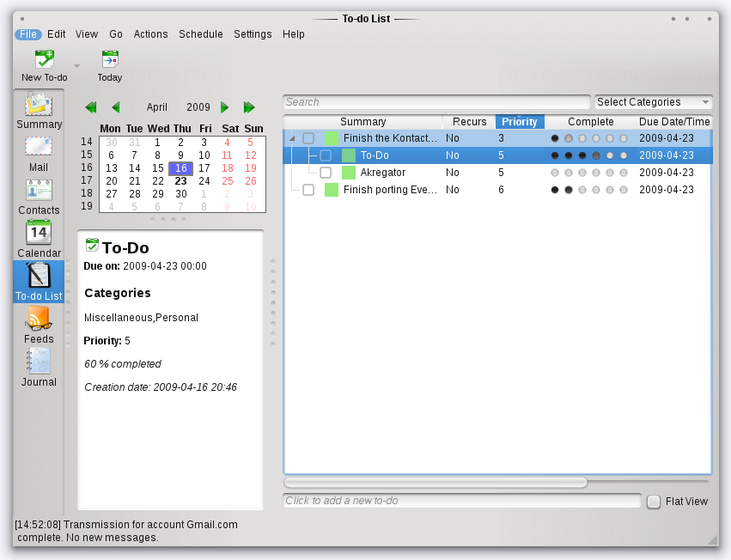Click priority value 6 of Finish porting row
Image resolution: width=731 pixels, height=560 pixels.
[501, 190]
